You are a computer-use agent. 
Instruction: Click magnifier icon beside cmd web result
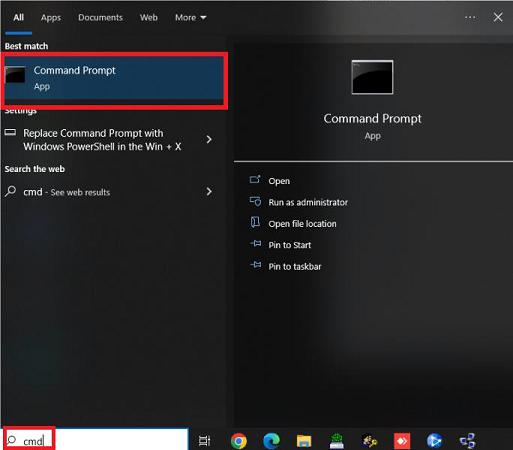click(x=10, y=191)
